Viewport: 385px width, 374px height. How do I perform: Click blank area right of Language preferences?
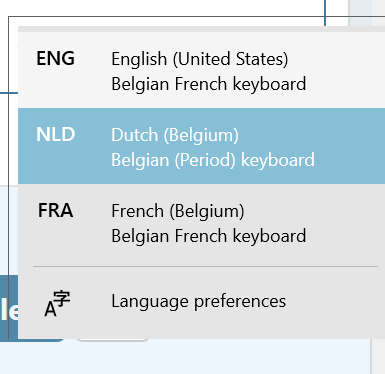pos(335,301)
